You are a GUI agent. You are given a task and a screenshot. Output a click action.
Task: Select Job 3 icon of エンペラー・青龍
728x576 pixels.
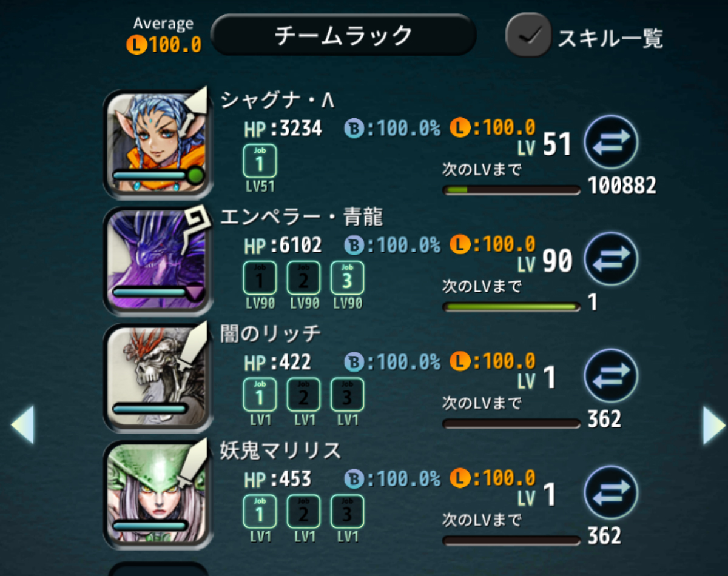(348, 278)
